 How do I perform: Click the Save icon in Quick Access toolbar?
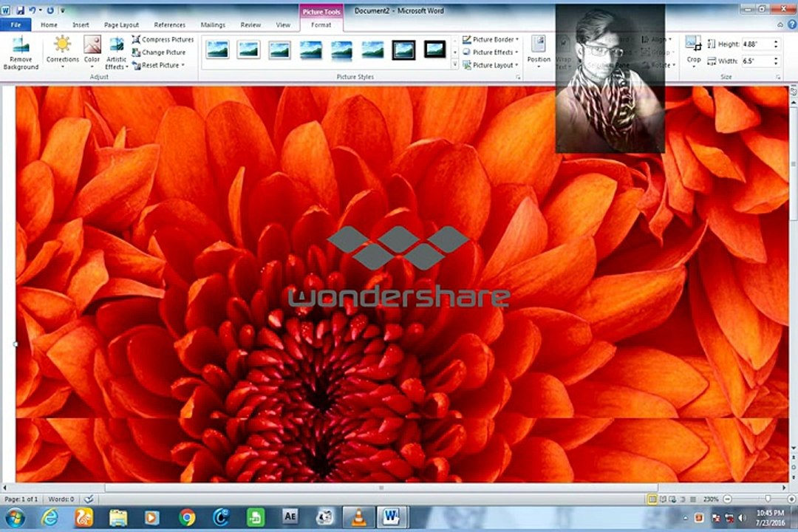click(x=21, y=10)
